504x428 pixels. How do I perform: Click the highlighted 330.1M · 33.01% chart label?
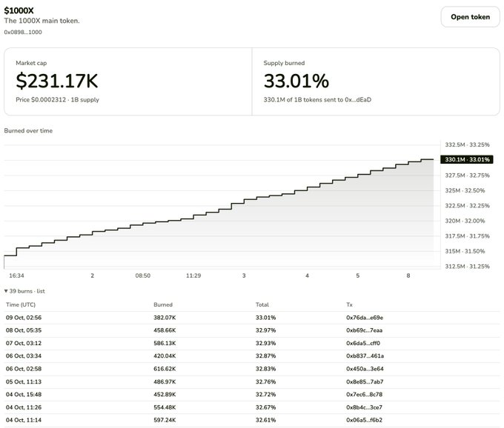click(467, 160)
